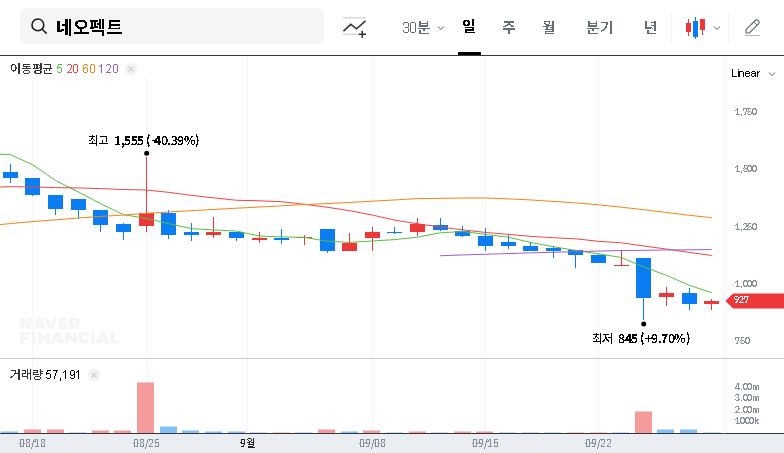Screen dimensions: 784x453
Task: Switch to the 분기 quarterly tab
Action: (x=600, y=27)
